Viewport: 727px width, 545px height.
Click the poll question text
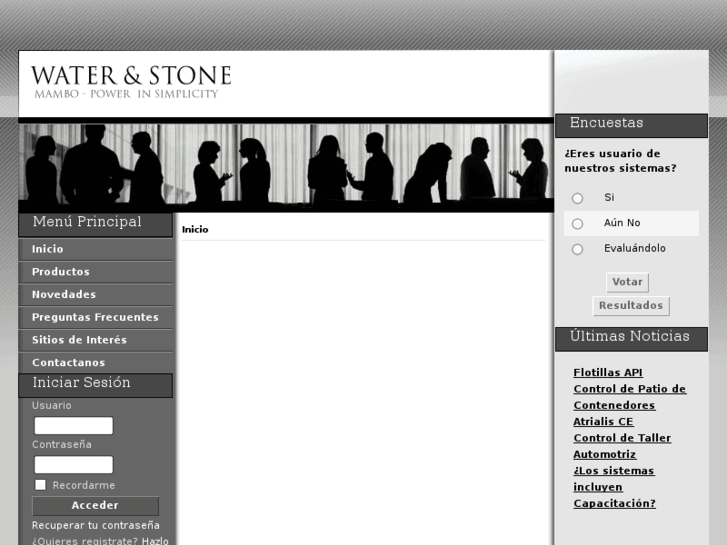(620, 161)
